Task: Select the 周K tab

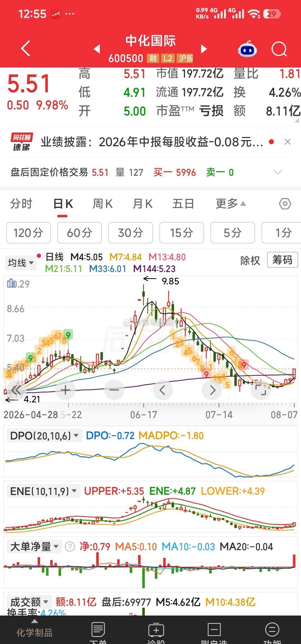Action: pyautogui.click(x=103, y=204)
